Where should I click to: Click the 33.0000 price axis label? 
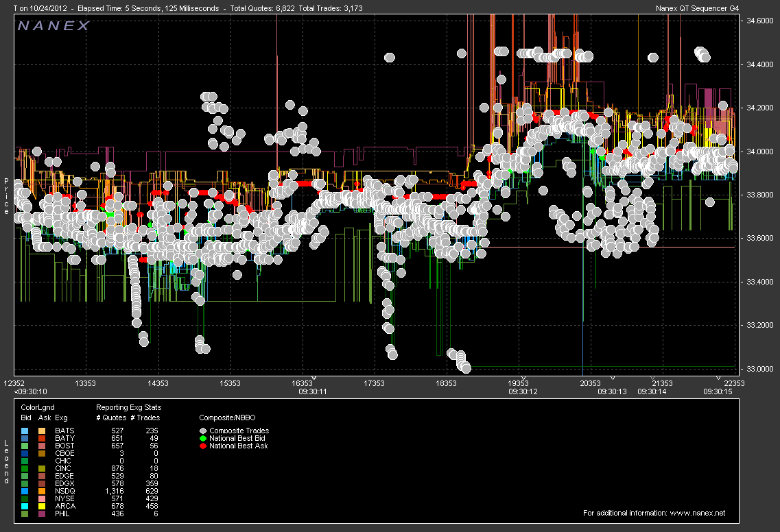[x=760, y=369]
